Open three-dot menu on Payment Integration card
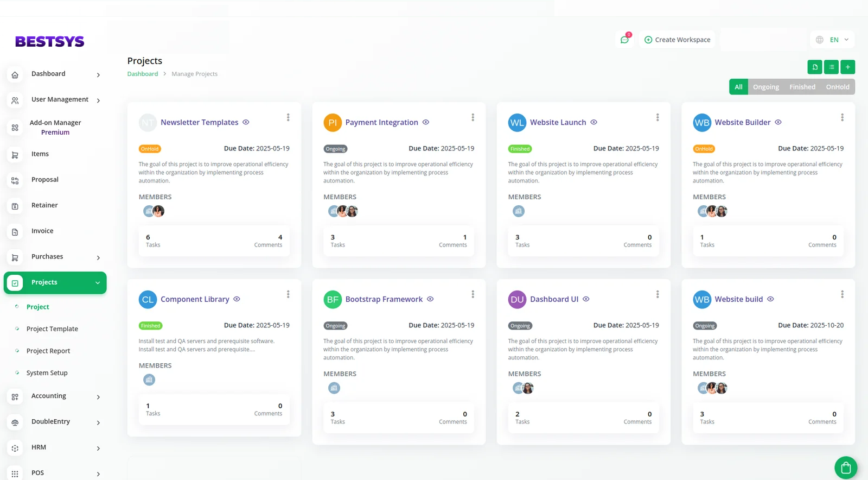This screenshot has height=480, width=868. (x=473, y=117)
